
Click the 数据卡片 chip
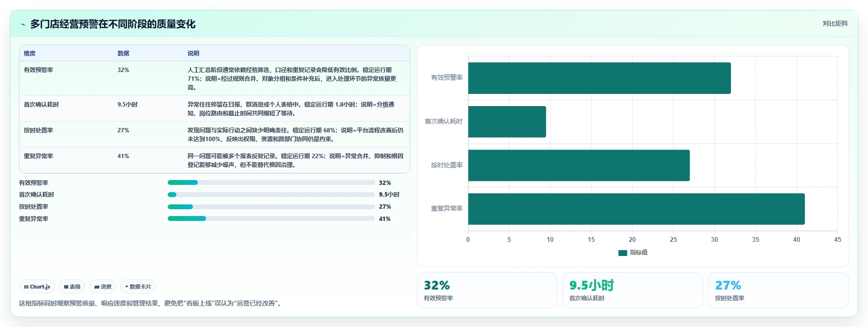click(138, 287)
